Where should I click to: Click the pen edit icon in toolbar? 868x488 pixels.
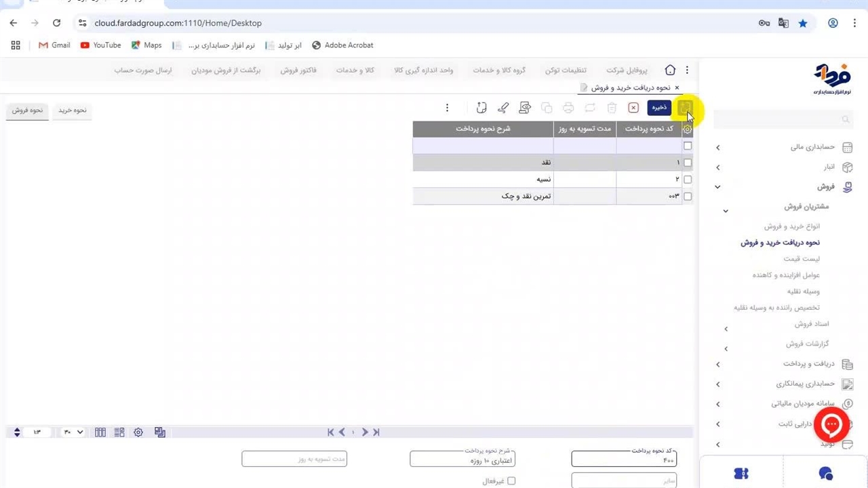pos(503,108)
